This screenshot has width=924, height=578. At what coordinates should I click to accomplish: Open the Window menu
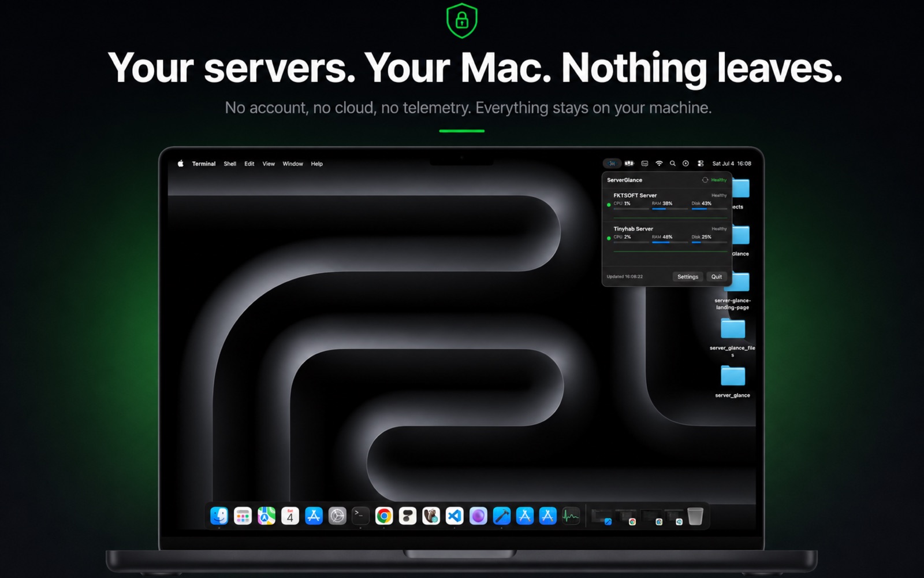(293, 164)
